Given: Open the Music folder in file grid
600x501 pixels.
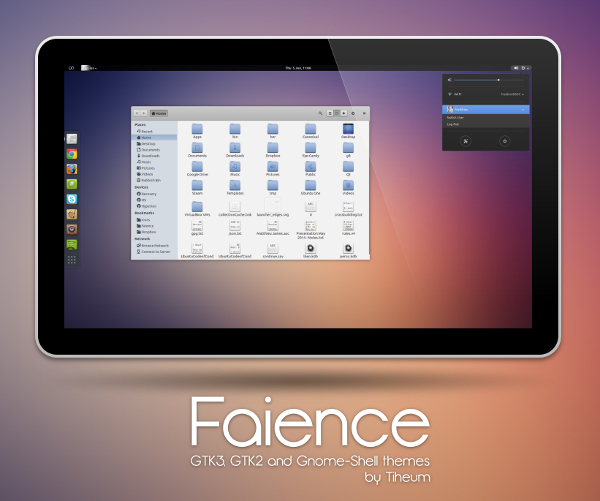Looking at the screenshot, I should pos(235,166).
